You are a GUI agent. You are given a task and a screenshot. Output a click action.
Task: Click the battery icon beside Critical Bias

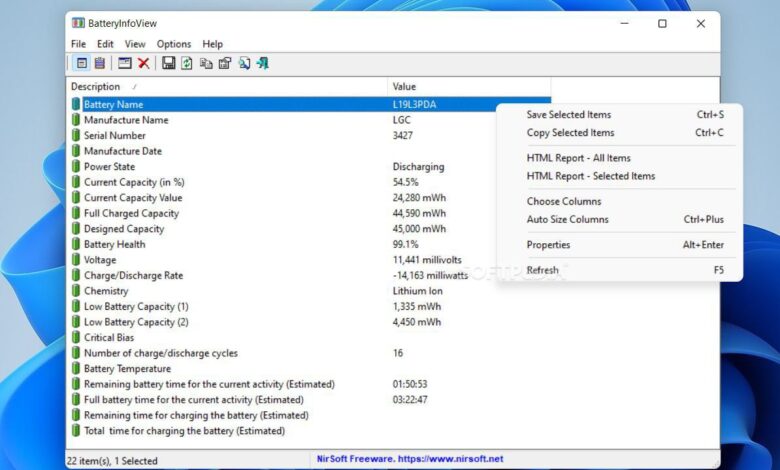click(x=76, y=337)
